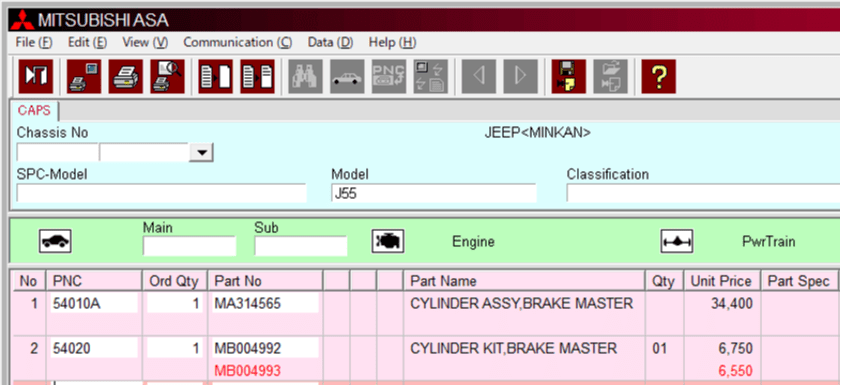Screen dimensions: 841x385
Task: Click the PNC column header
Action: [x=94, y=281]
